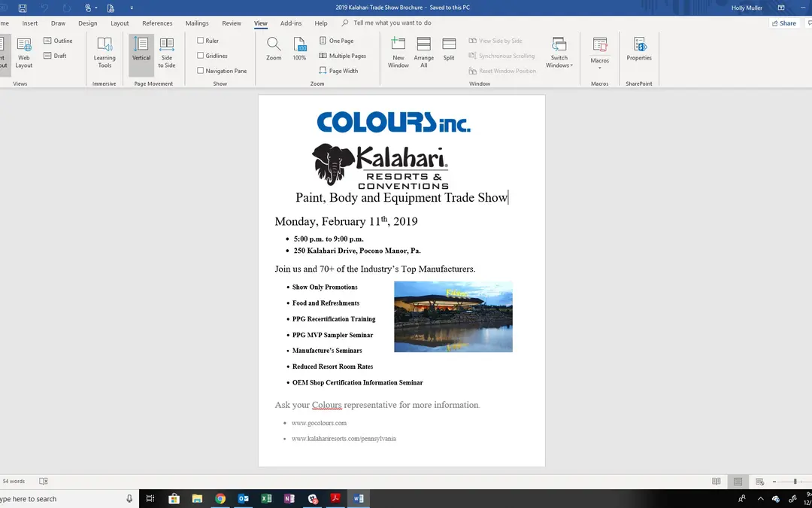Image resolution: width=812 pixels, height=508 pixels.
Task: Click the 54 words count in status bar
Action: click(14, 481)
